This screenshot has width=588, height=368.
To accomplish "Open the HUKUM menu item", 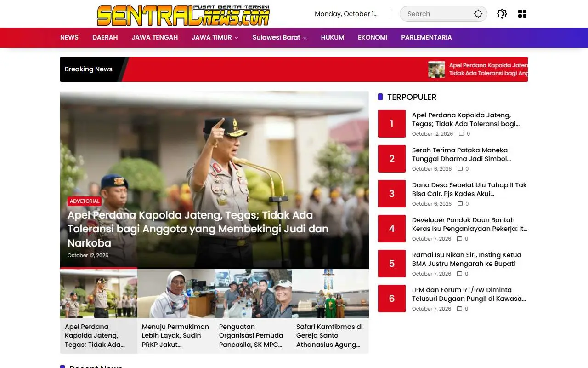I will pos(333,37).
